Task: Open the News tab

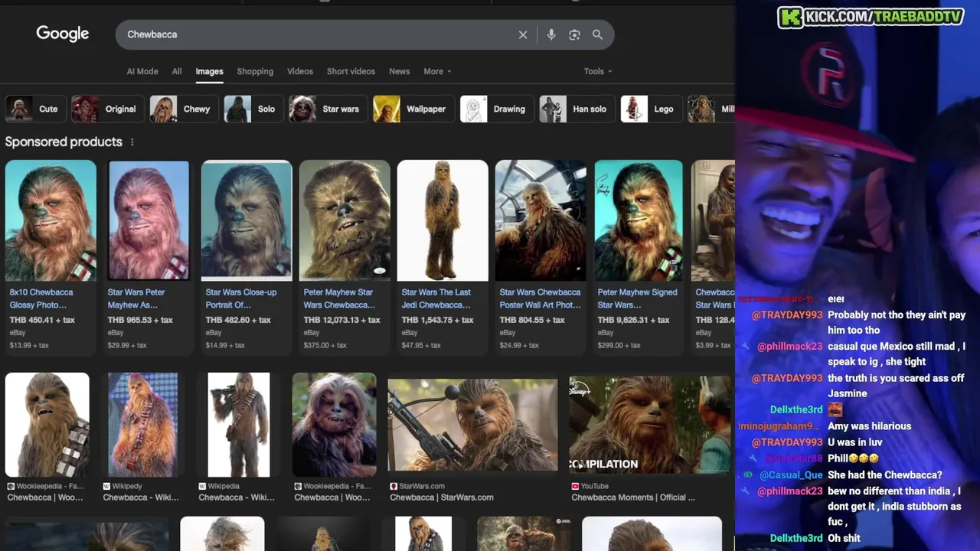Action: pyautogui.click(x=399, y=71)
